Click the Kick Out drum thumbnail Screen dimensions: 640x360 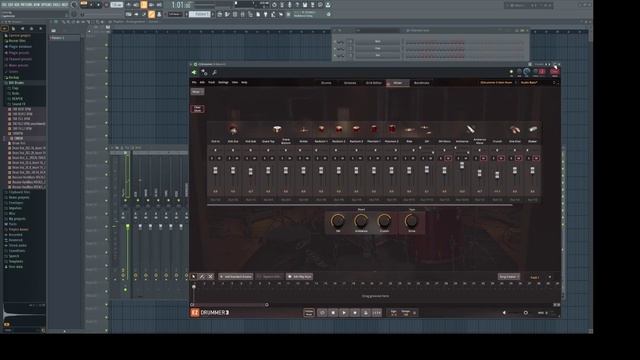coord(233,130)
